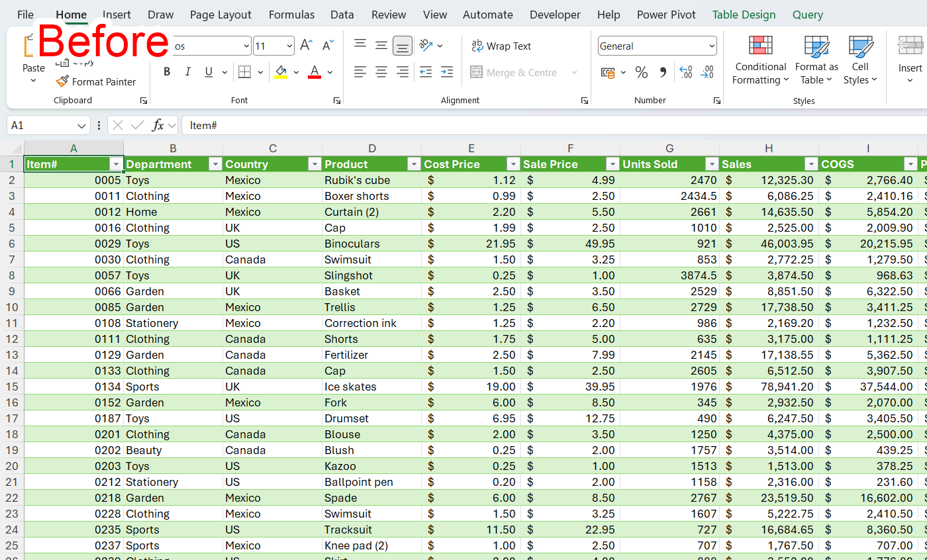Open font size dropdown
Screen dimensions: 927x560
click(290, 46)
